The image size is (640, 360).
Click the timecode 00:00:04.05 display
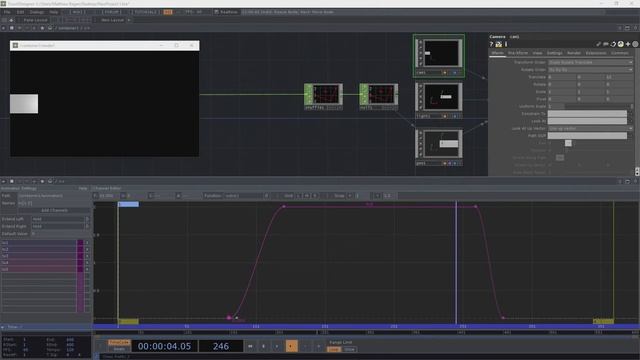(x=164, y=346)
